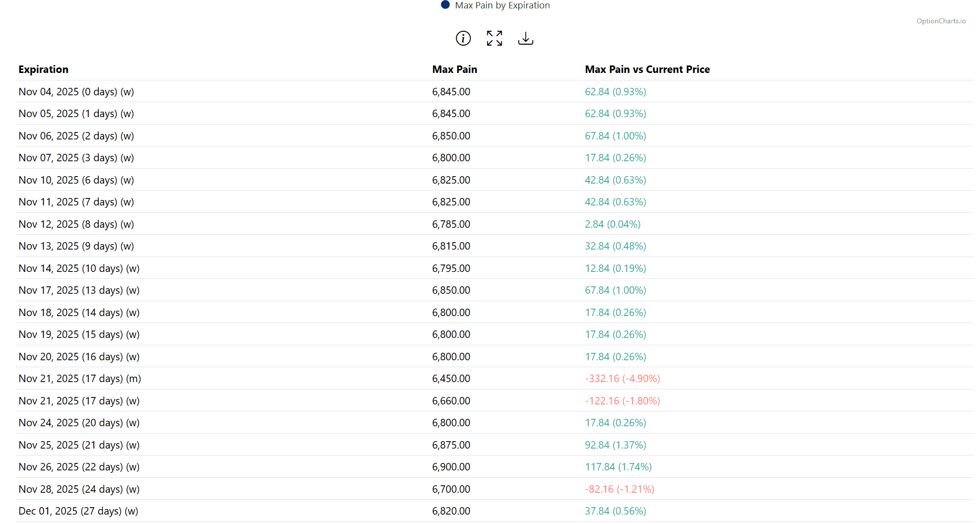Screen dimensions: 980x524
Task: Select the Nov 07, 2025 expiration
Action: [x=76, y=158]
